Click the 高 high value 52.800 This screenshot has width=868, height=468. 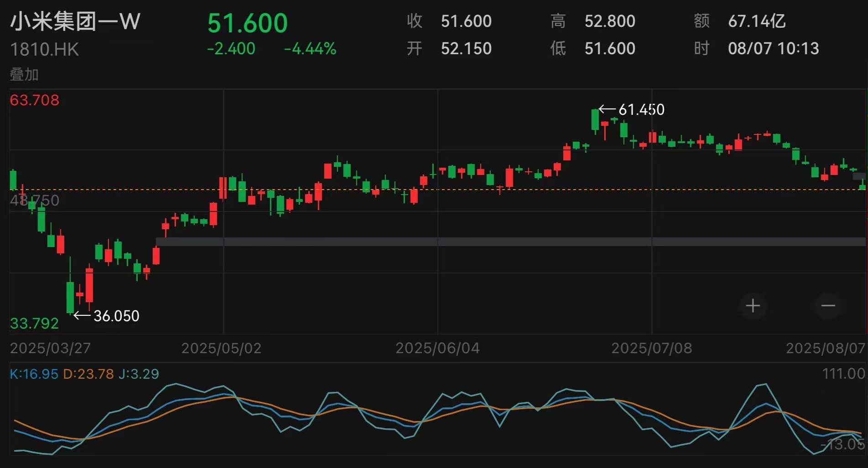coord(610,21)
